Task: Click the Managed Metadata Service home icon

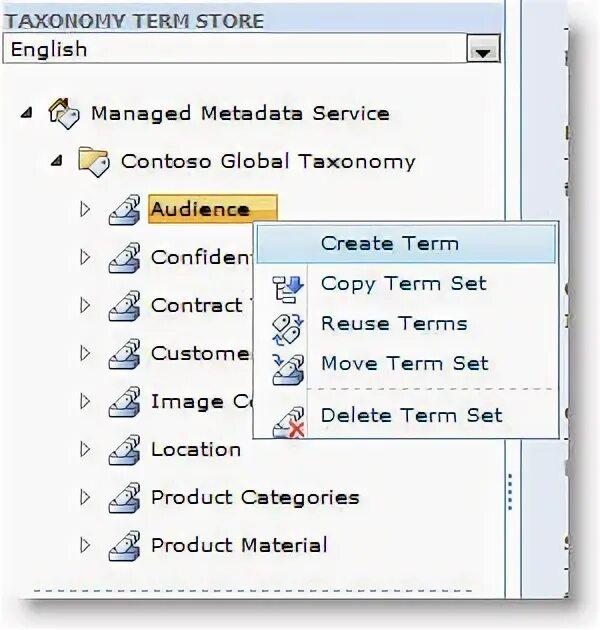Action: [x=64, y=114]
